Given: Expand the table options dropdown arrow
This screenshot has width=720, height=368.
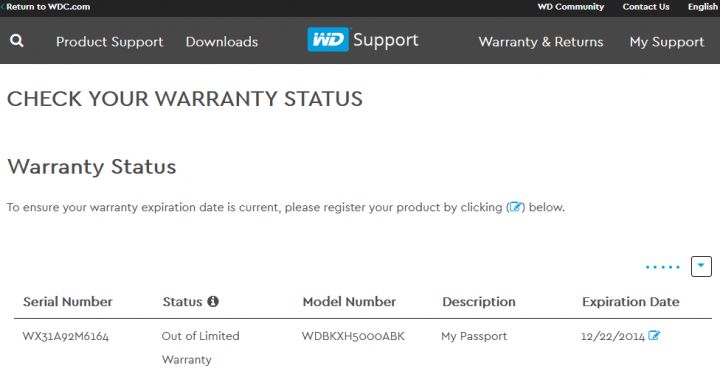Looking at the screenshot, I should pyautogui.click(x=701, y=266).
